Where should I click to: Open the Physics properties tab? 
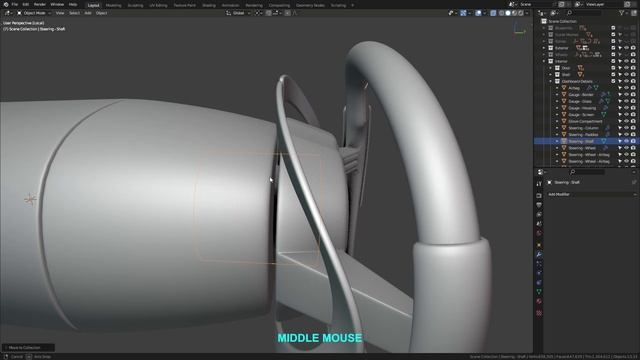pyautogui.click(x=539, y=273)
